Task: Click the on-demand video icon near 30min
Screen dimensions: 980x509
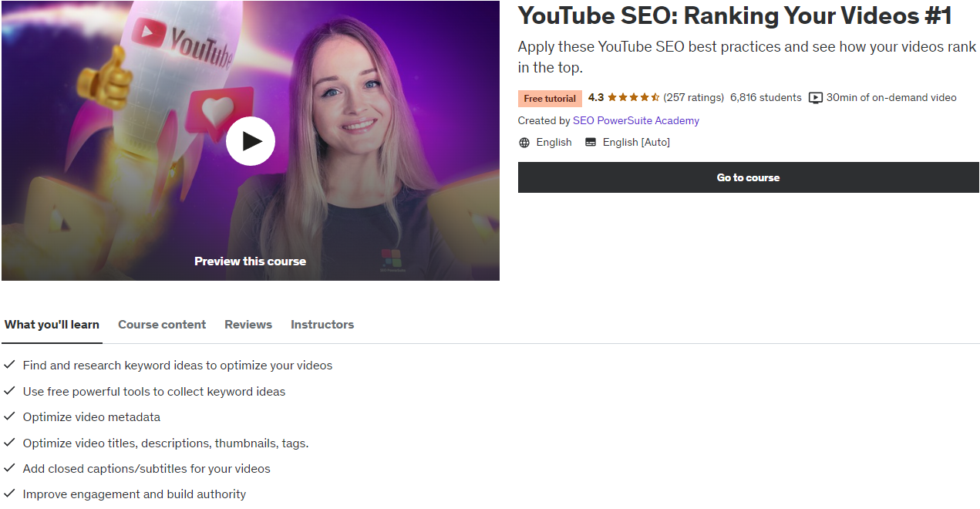Action: 815,97
